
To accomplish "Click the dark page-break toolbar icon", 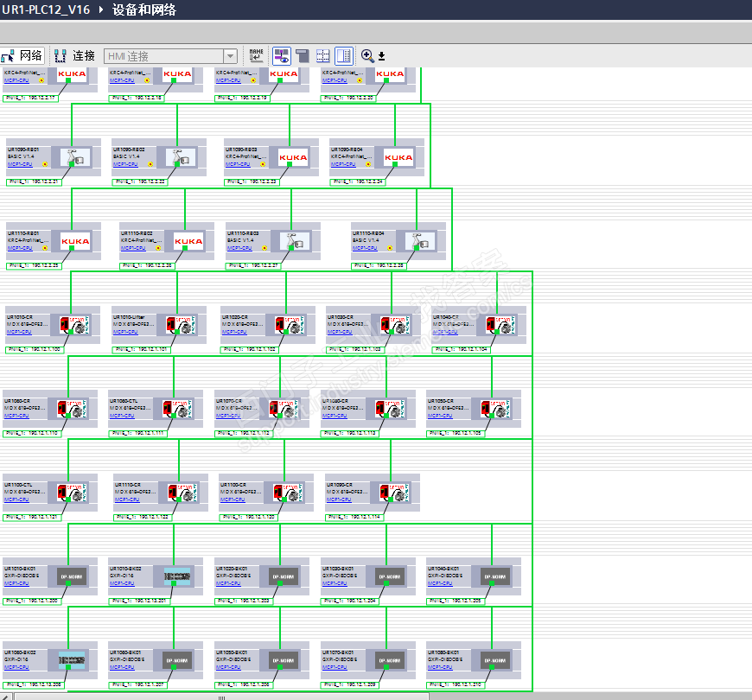I will [303, 56].
